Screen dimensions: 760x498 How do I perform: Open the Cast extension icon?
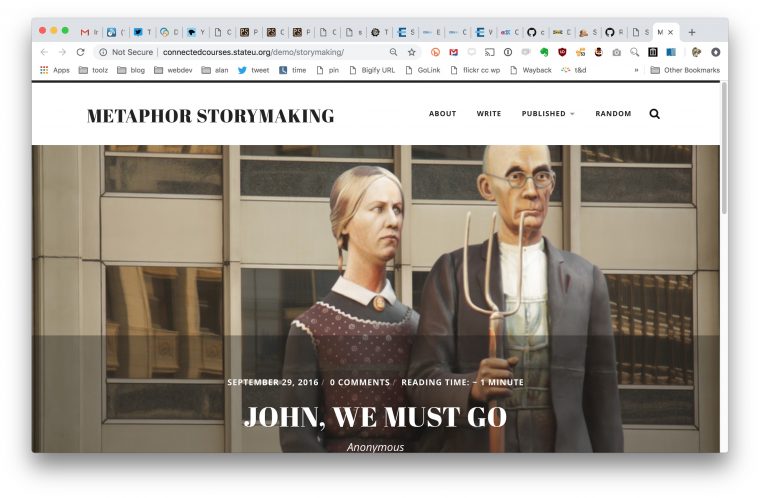pos(490,52)
